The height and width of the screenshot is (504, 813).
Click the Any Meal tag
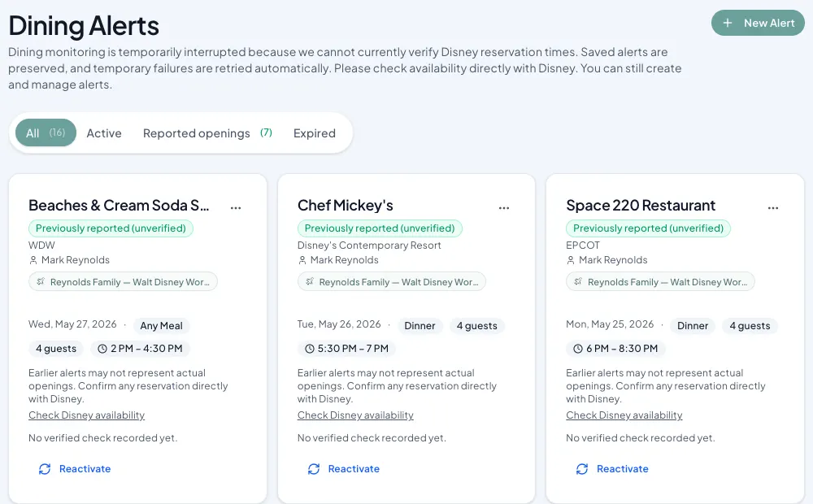tap(161, 326)
